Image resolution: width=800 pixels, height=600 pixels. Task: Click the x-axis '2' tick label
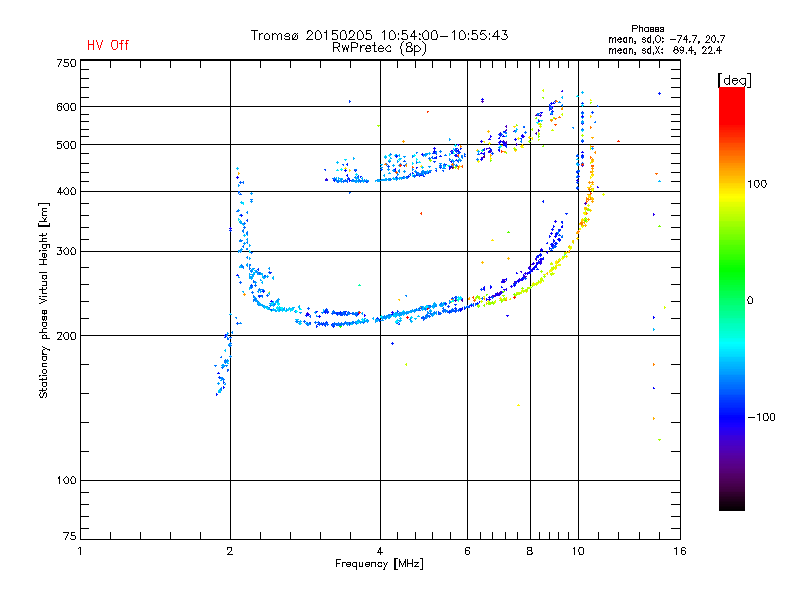click(x=230, y=551)
